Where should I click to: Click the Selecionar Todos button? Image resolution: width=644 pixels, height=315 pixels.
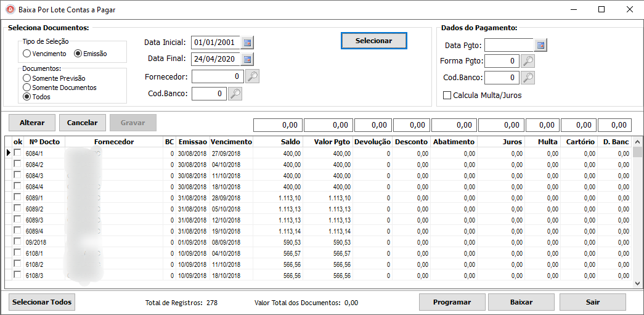[x=42, y=302]
